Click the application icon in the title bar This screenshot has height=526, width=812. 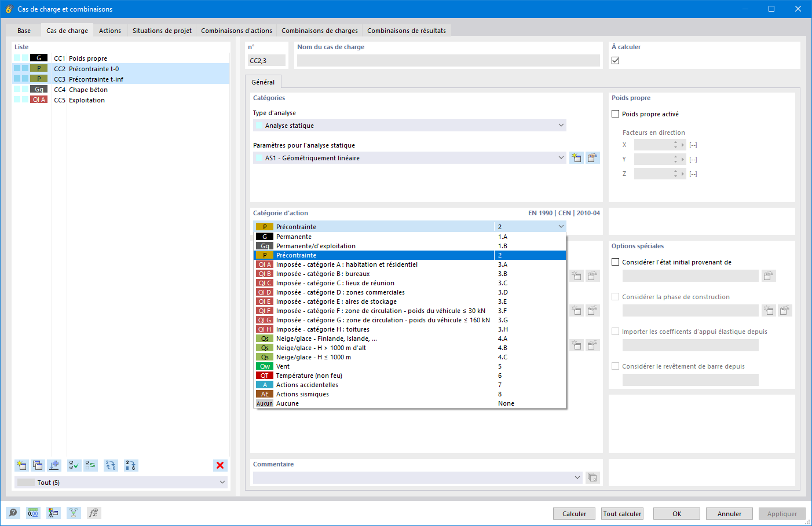pos(9,9)
